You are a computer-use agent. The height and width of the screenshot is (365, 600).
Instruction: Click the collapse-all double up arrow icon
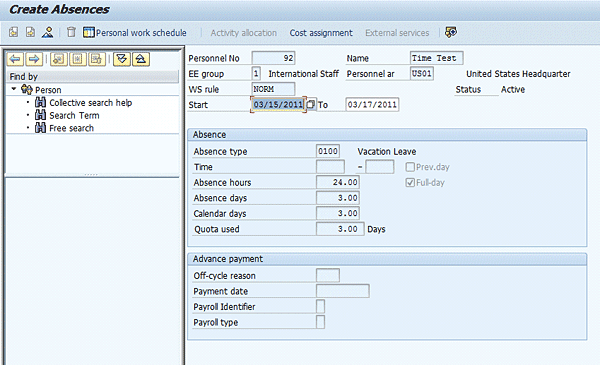click(x=141, y=59)
